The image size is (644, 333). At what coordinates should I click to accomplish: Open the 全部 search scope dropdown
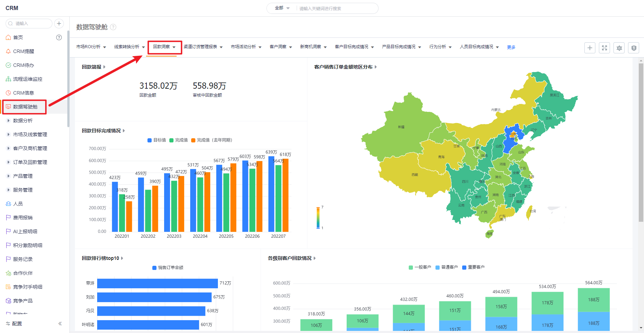click(282, 8)
